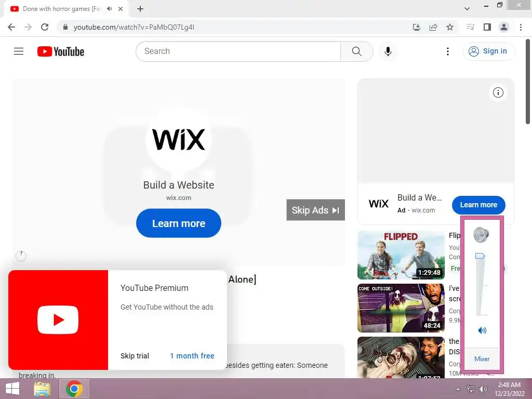532x399 pixels.
Task: Click Skip Ads on the video
Action: pyautogui.click(x=315, y=210)
